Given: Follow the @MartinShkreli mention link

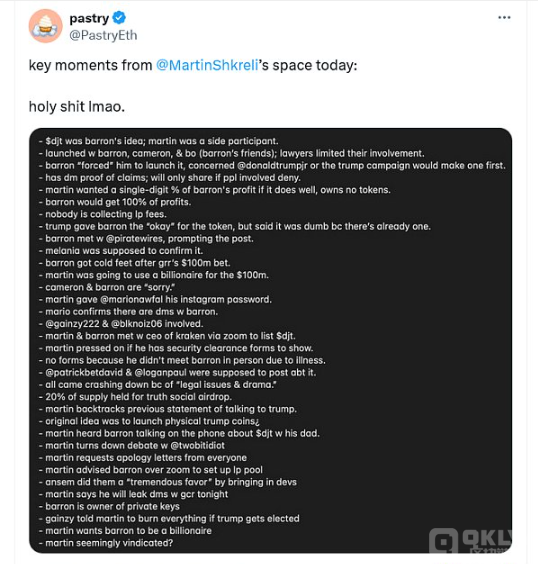Looking at the screenshot, I should [x=207, y=65].
